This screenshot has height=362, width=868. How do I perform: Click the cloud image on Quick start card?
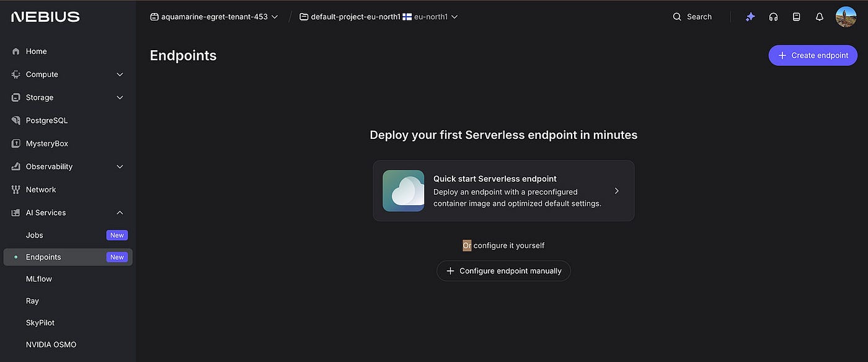click(x=404, y=191)
